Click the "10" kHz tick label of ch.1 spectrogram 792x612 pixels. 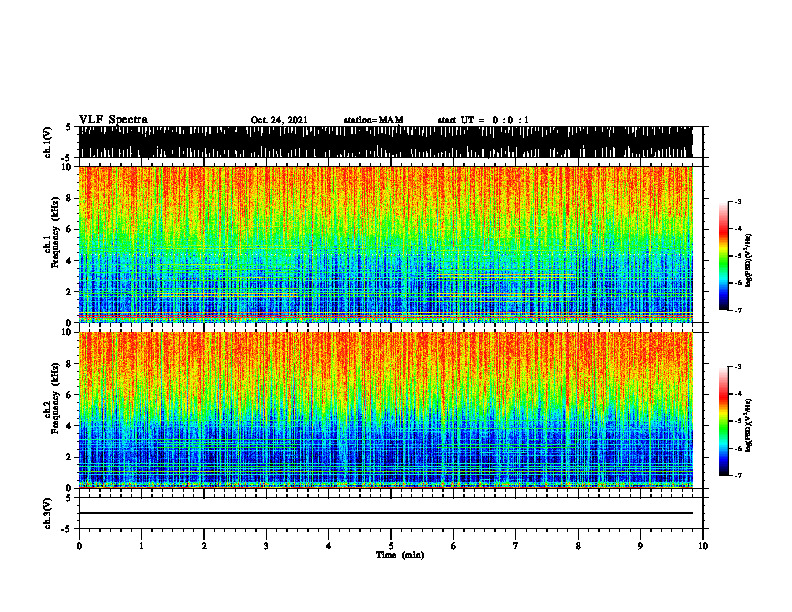click(x=68, y=167)
